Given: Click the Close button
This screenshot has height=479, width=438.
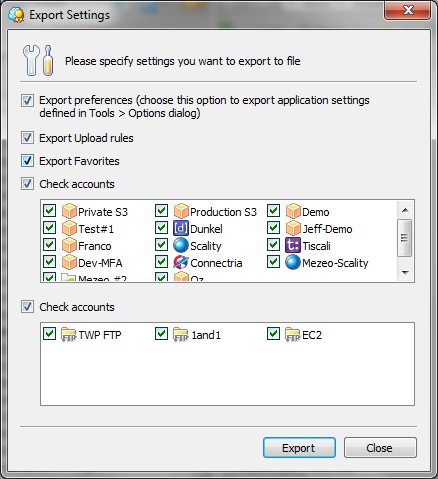Looking at the screenshot, I should point(380,448).
